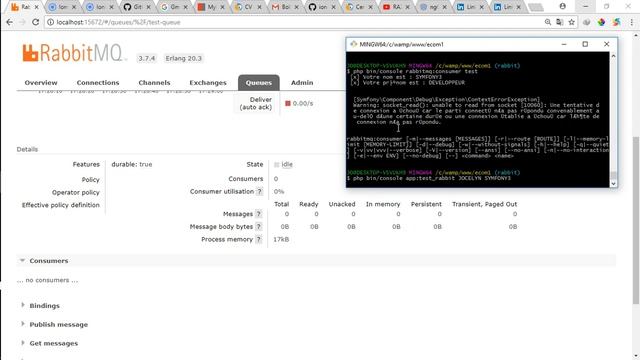640x360 pixels.
Task: Open Chrome's three-dot menu
Action: click(x=632, y=22)
